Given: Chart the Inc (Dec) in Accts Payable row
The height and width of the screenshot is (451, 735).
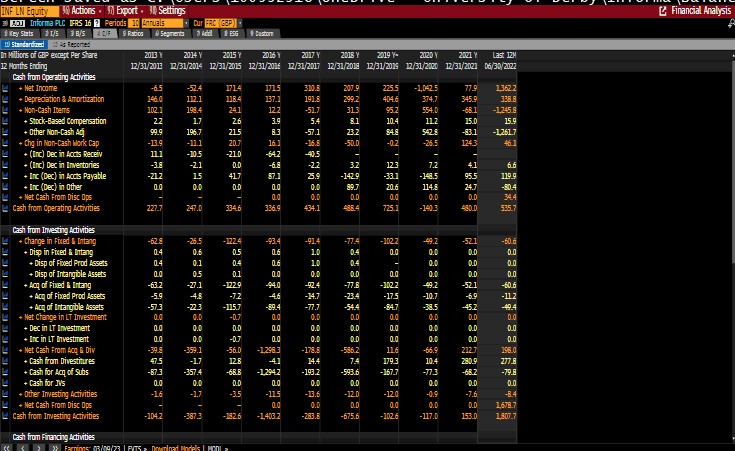Looking at the screenshot, I should (5, 176).
